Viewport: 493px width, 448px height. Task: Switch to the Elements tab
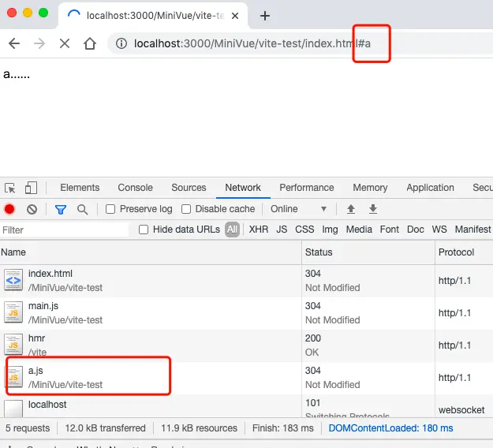tap(80, 188)
